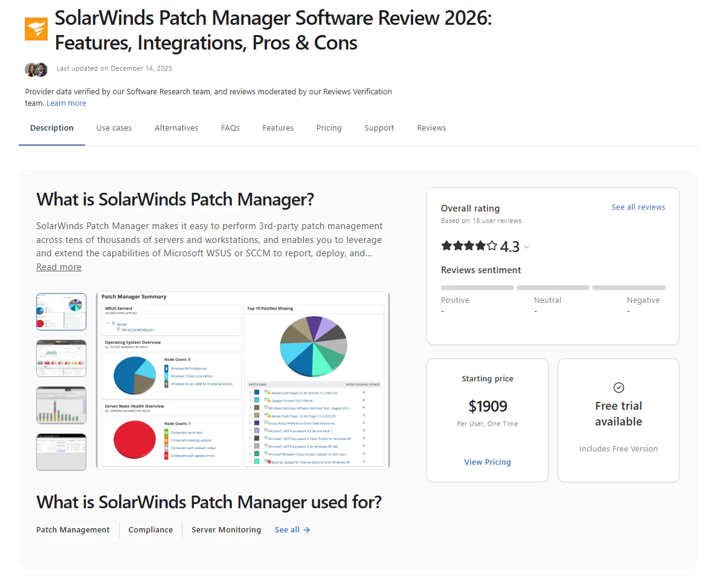Open the main Patch Manager Summary screenshot
The image size is (728, 582).
coord(243,380)
